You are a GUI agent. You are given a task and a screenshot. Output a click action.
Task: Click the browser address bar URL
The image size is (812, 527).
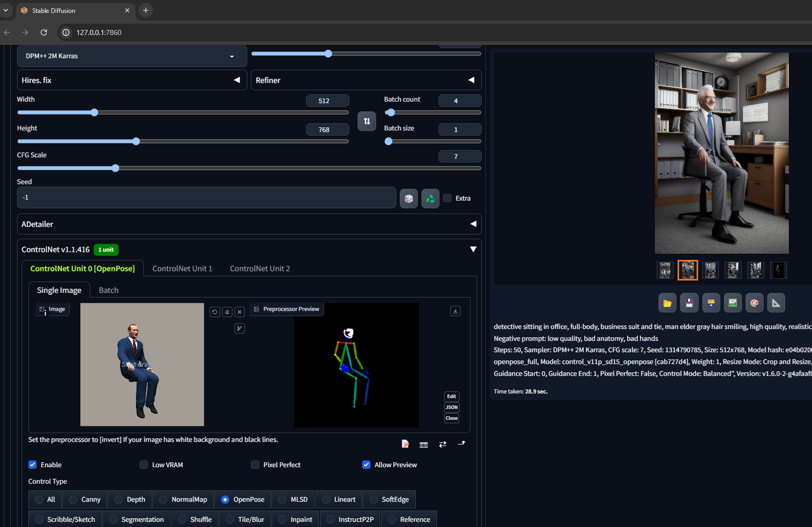(99, 32)
